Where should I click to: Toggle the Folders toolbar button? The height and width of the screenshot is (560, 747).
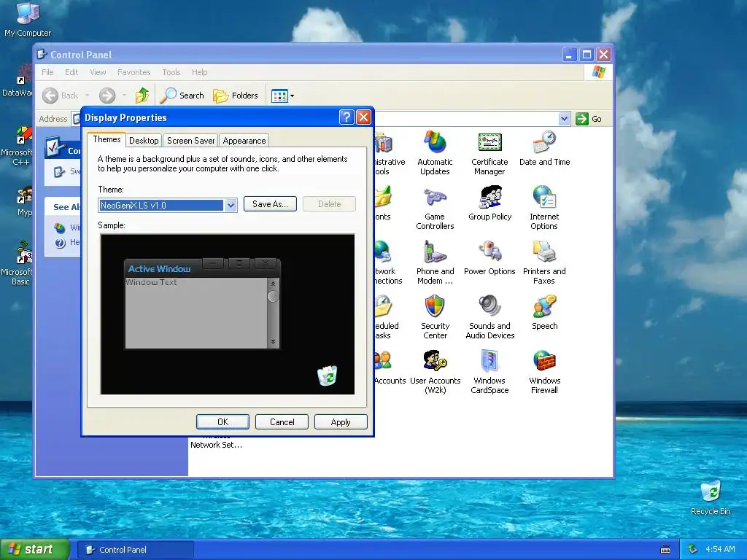236,96
